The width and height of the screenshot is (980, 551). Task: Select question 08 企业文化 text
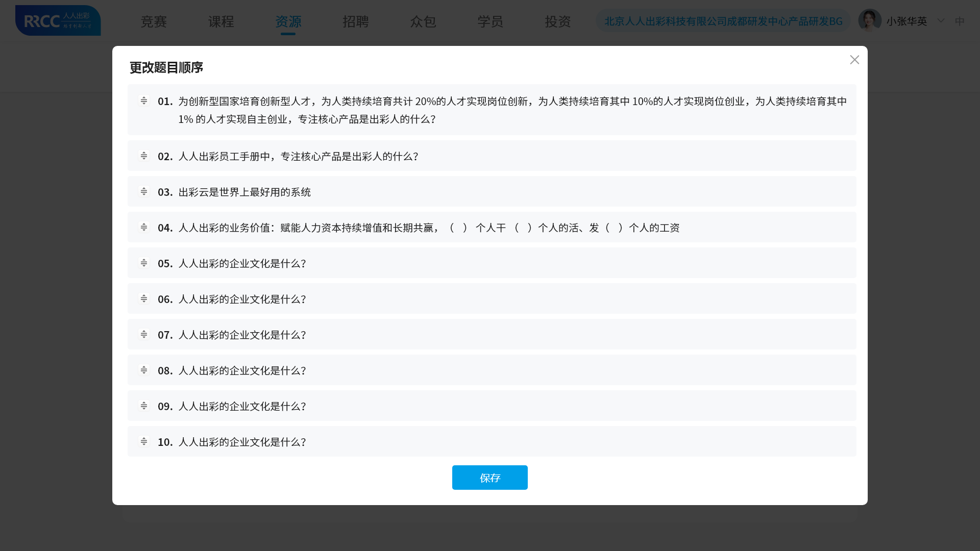pos(242,370)
